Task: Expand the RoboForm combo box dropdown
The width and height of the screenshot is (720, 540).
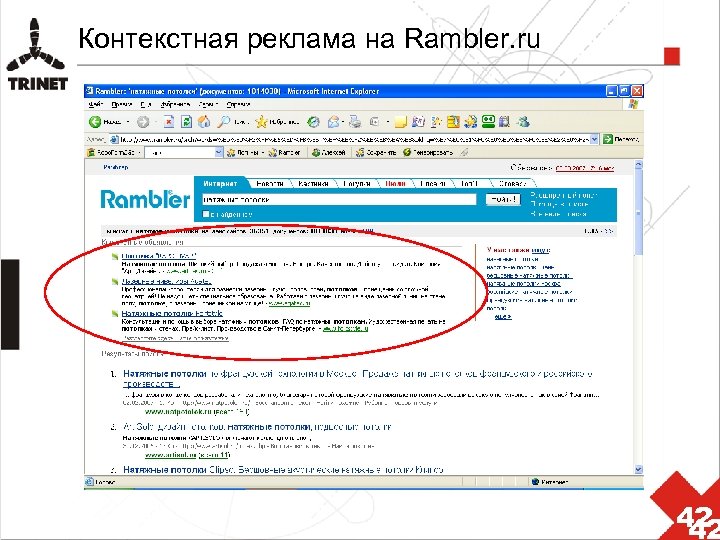Action: coord(219,152)
